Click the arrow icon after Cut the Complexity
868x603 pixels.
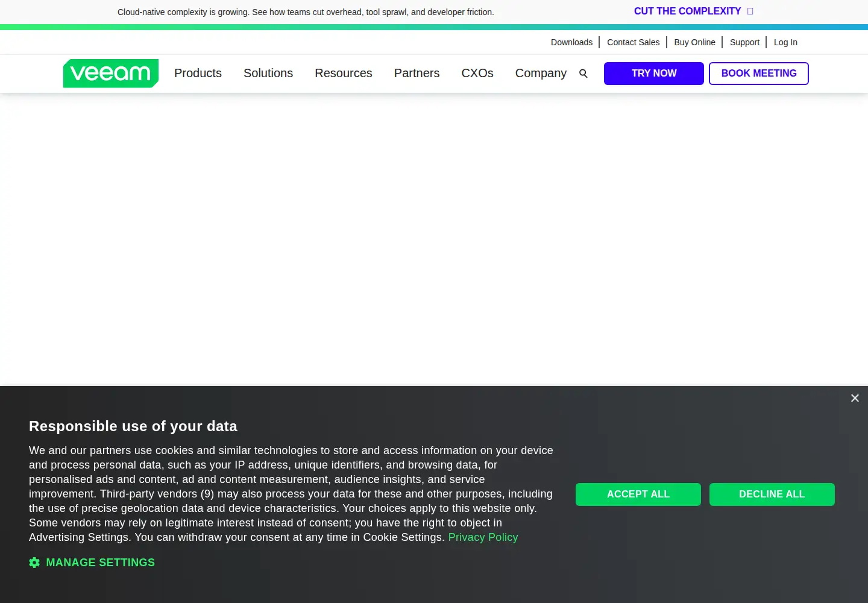pos(750,11)
